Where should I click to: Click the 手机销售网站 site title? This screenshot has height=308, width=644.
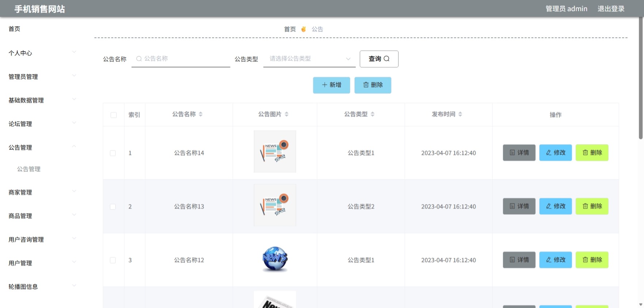click(x=39, y=9)
